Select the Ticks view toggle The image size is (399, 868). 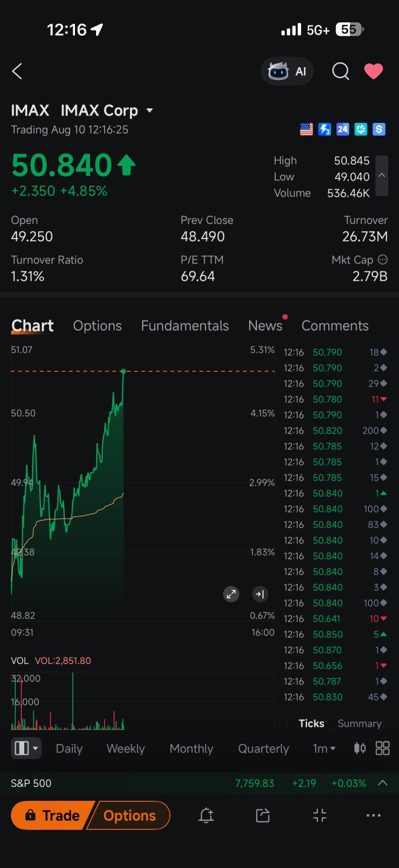point(311,723)
